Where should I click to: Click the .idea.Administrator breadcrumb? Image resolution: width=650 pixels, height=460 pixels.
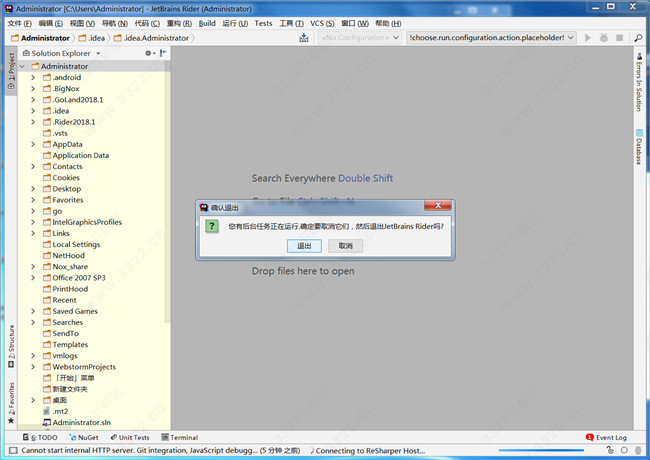[x=151, y=38]
